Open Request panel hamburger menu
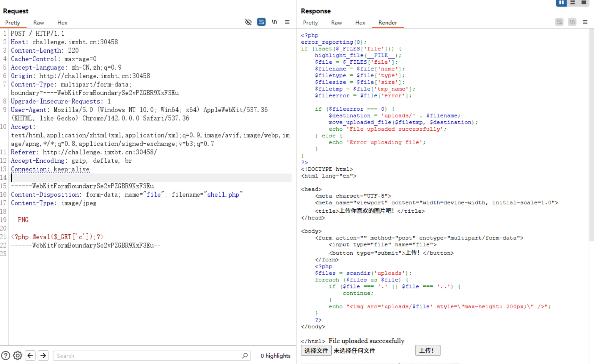The image size is (594, 364). (287, 22)
